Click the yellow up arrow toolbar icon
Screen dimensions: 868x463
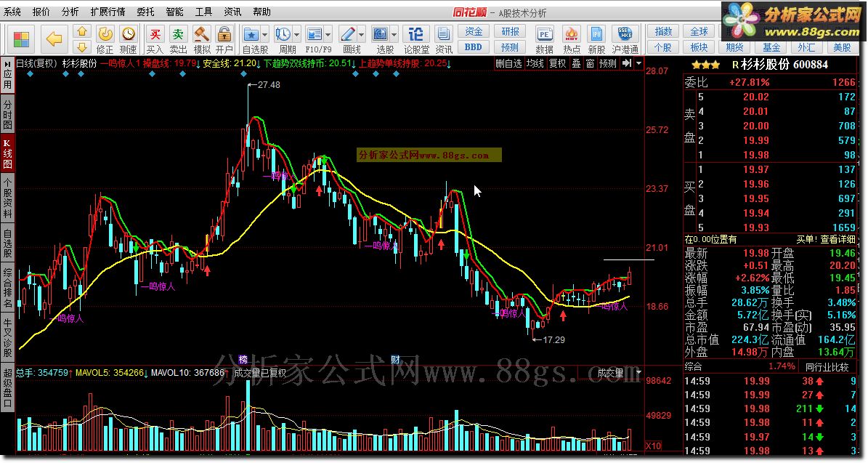(82, 31)
